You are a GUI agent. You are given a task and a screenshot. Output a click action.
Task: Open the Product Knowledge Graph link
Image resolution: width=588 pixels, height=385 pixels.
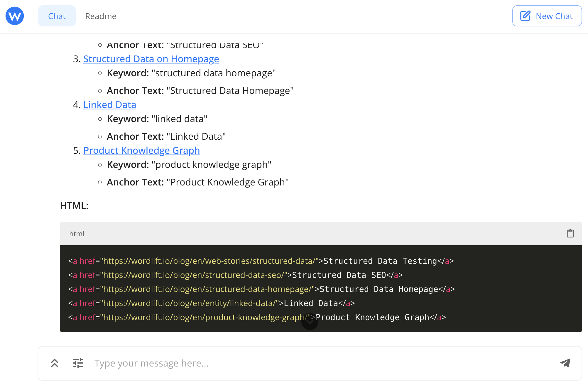[142, 150]
